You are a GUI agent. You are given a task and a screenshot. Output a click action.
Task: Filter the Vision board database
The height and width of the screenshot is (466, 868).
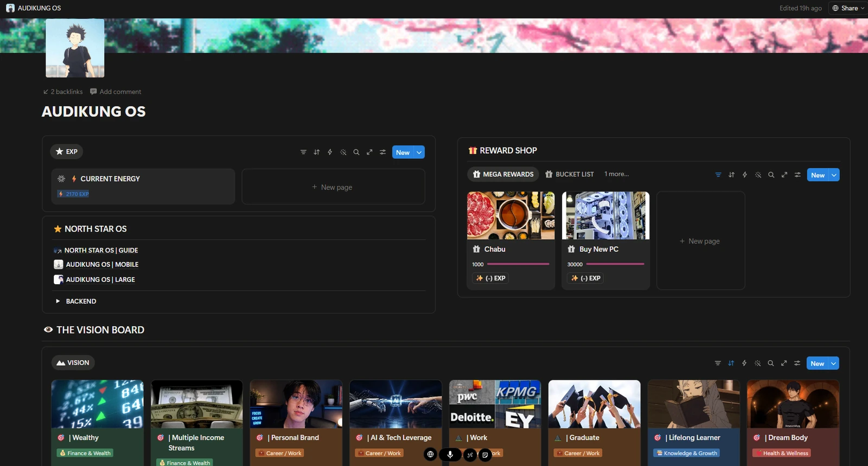pyautogui.click(x=718, y=363)
